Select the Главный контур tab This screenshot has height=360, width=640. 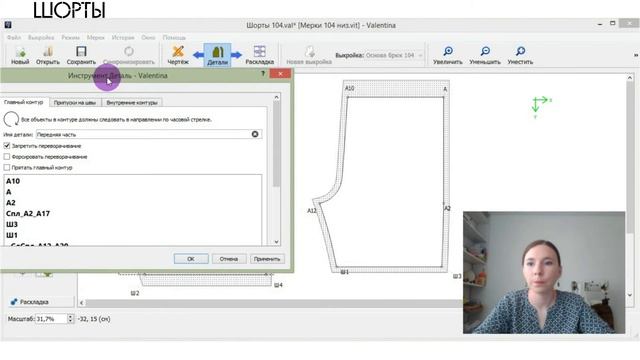click(24, 102)
